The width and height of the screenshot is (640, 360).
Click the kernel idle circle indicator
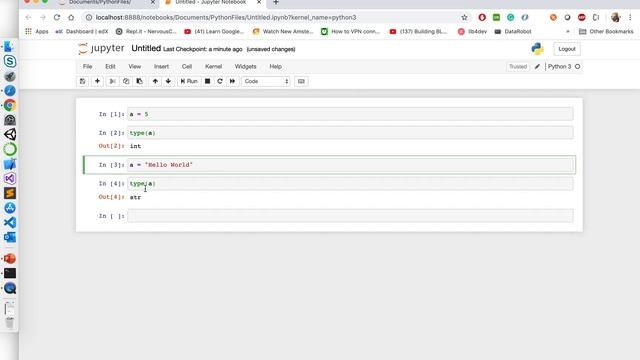[578, 67]
